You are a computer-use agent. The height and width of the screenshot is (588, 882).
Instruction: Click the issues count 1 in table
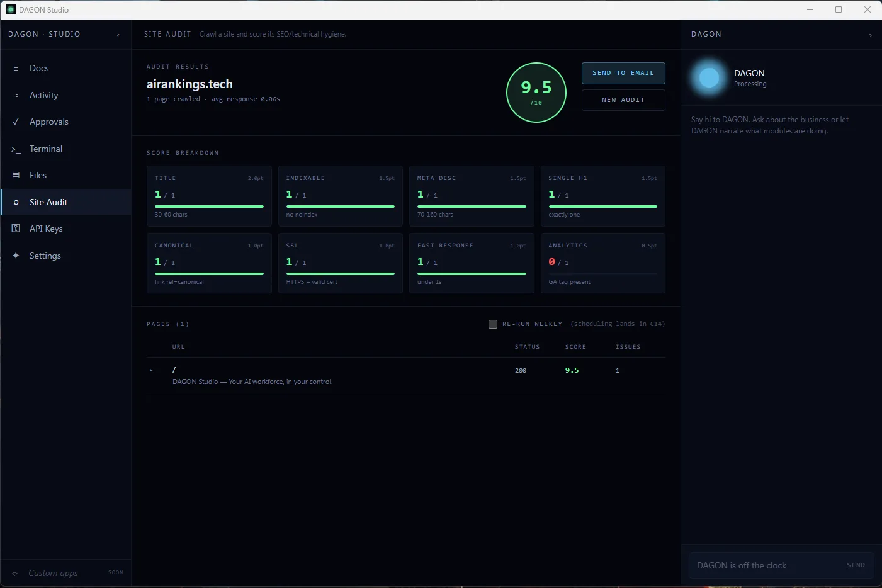[x=618, y=371]
